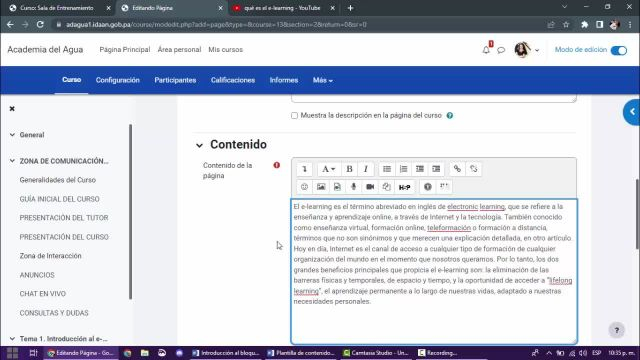
Task: Go to Área personal
Action: 179,50
